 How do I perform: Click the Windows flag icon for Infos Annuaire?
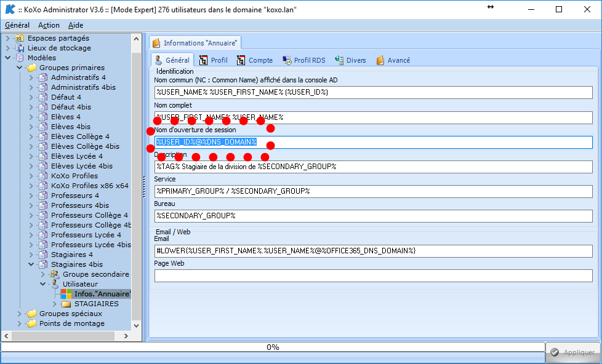[x=66, y=294]
